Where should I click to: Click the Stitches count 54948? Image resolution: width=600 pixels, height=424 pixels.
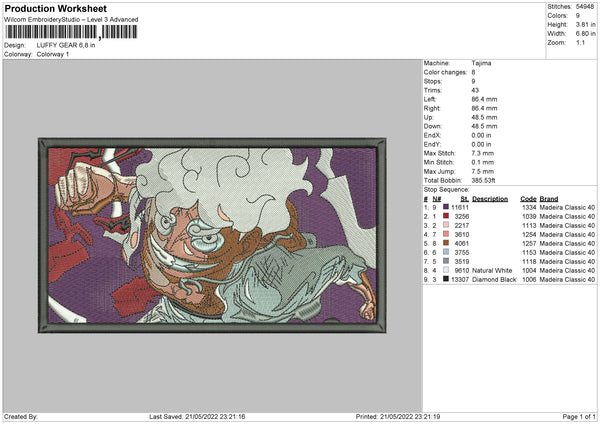pos(585,7)
